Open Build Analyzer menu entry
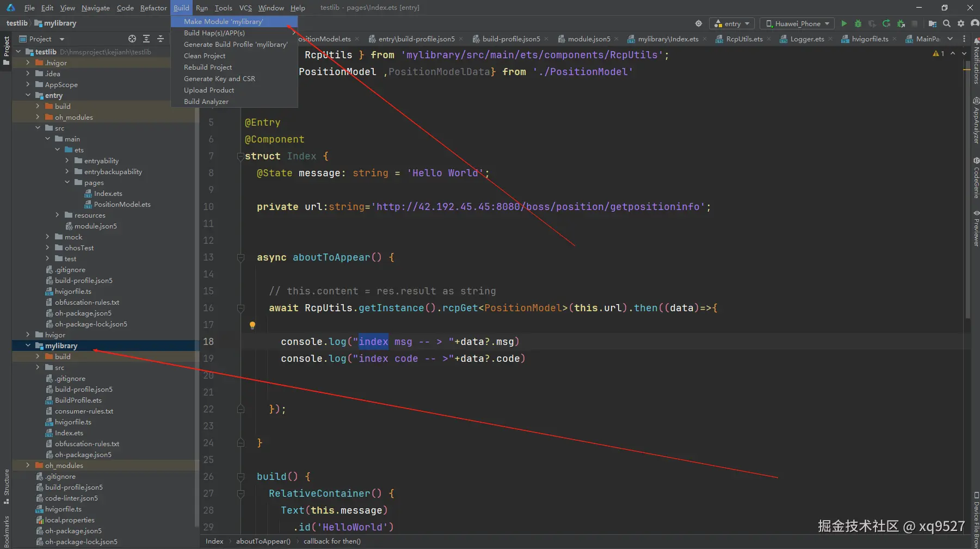 [234, 101]
